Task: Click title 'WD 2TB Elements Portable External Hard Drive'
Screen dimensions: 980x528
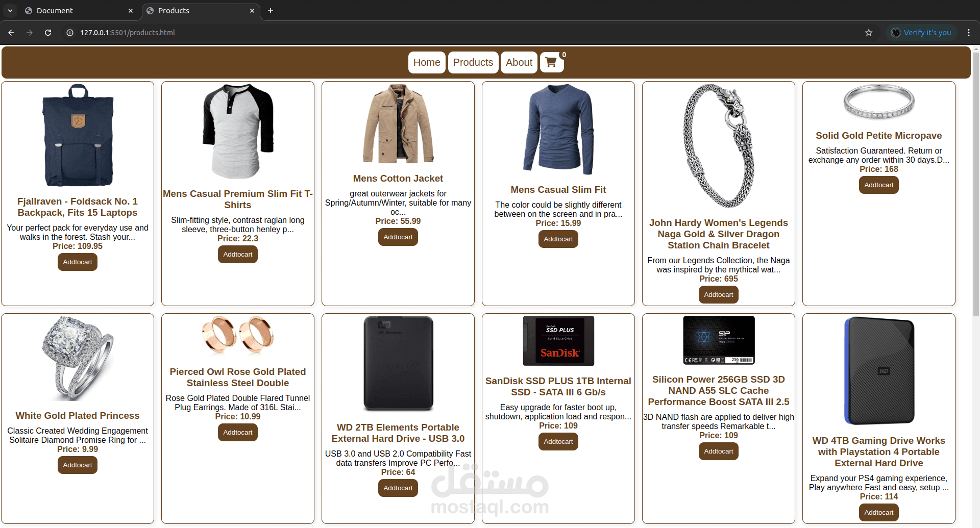Action: click(398, 433)
